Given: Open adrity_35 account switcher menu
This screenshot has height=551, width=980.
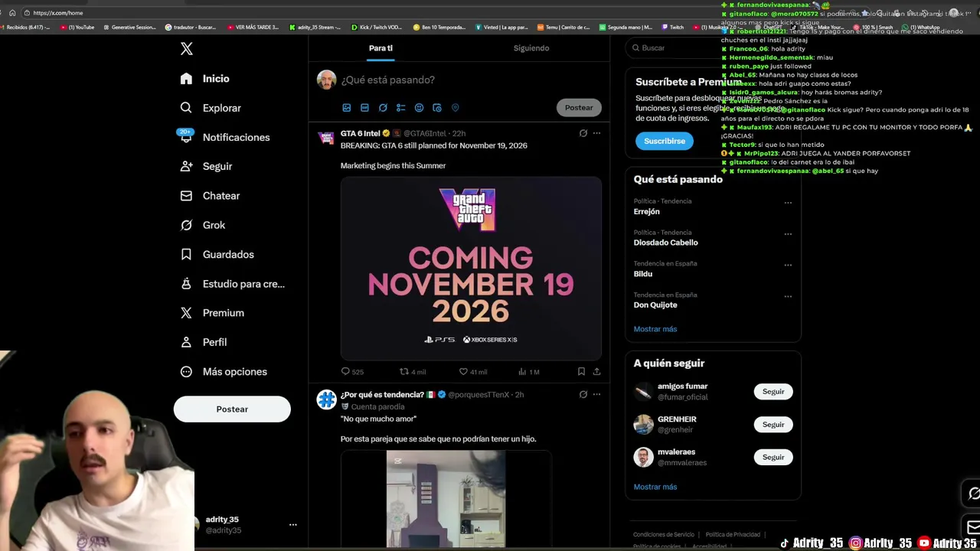Looking at the screenshot, I should tap(292, 525).
